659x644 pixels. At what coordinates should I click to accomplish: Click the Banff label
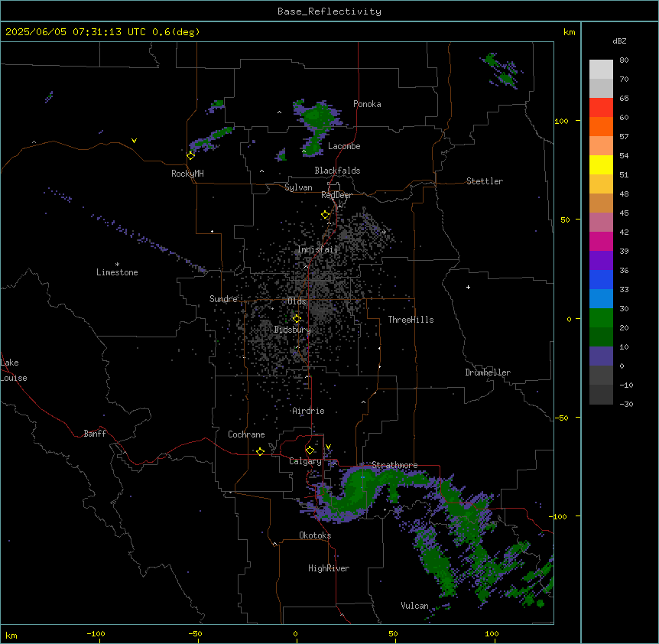95,434
